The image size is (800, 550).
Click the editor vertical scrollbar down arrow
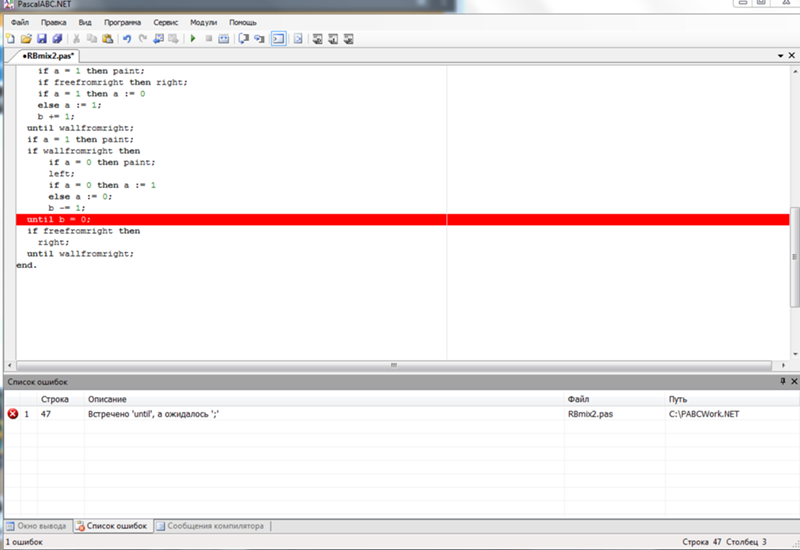tap(795, 354)
